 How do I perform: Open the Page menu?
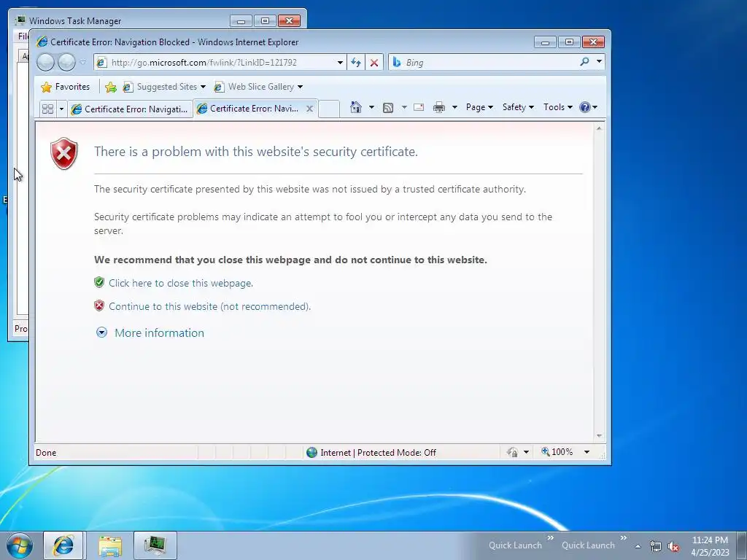[479, 107]
